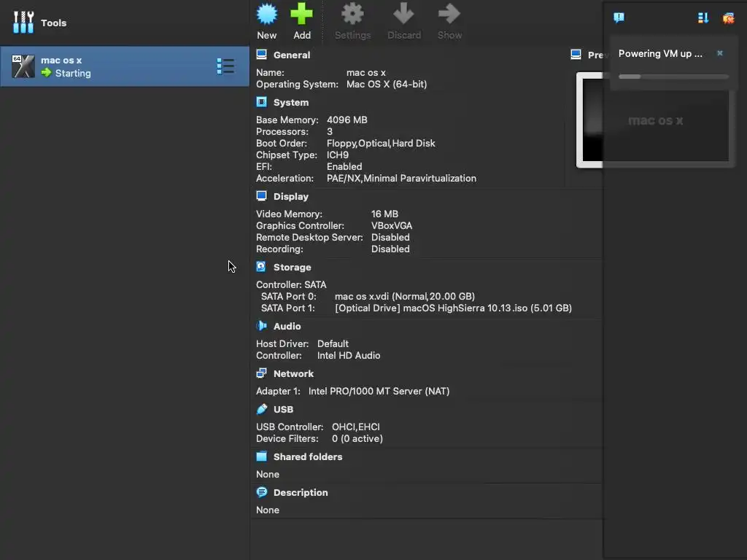Click the Boot Order Floppy, Optical, Hard Disk value
This screenshot has height=560, width=747.
point(381,144)
